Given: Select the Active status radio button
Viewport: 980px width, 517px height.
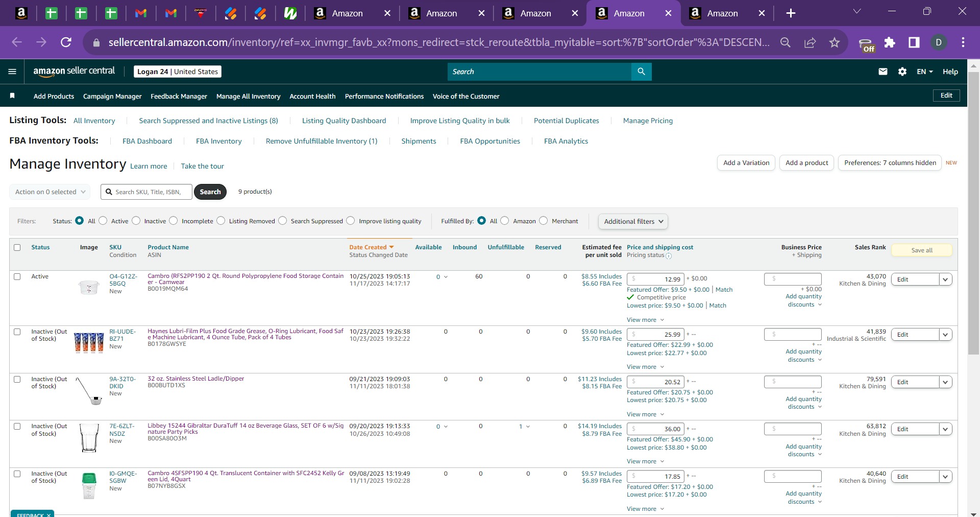Looking at the screenshot, I should [x=103, y=221].
